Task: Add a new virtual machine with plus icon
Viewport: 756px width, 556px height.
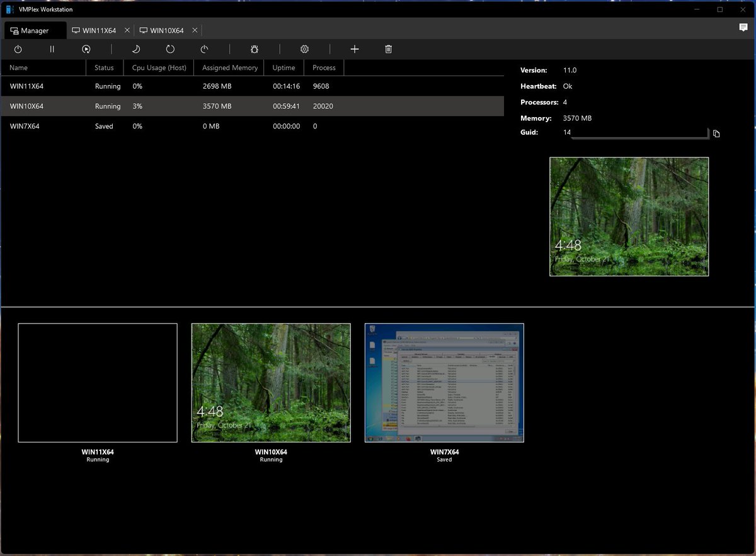Action: [355, 49]
